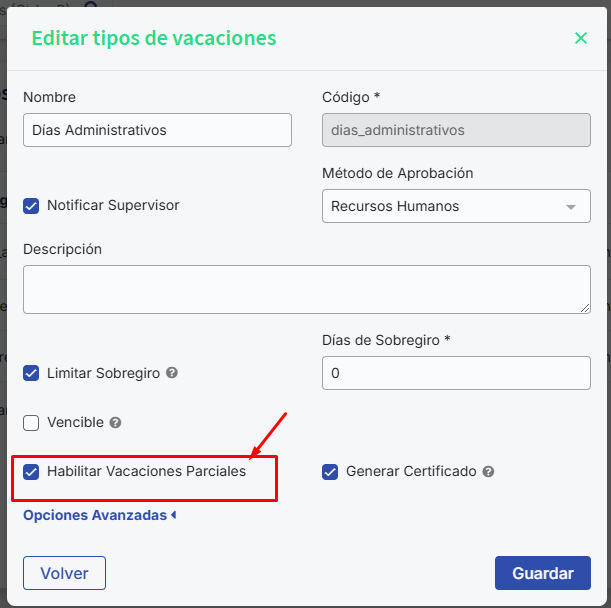The height and width of the screenshot is (608, 611).
Task: Click the help icon next to Limitar Sobregiro
Action: 172,373
